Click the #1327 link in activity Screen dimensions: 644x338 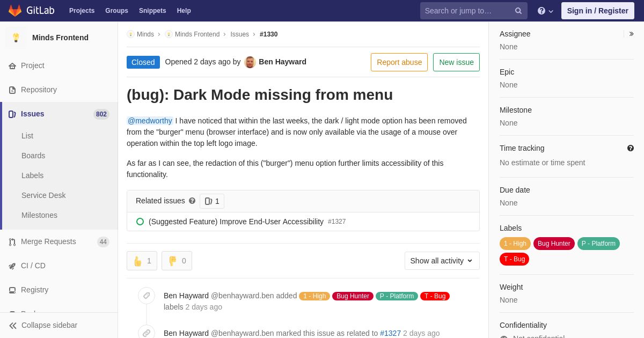(x=390, y=333)
